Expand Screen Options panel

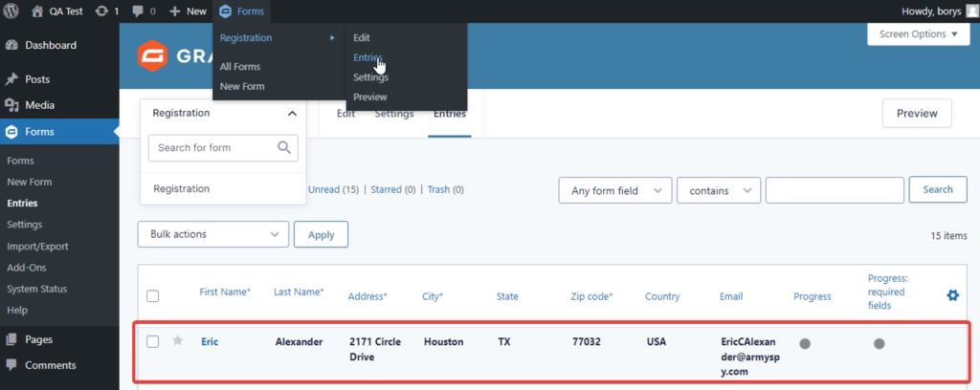(x=918, y=34)
